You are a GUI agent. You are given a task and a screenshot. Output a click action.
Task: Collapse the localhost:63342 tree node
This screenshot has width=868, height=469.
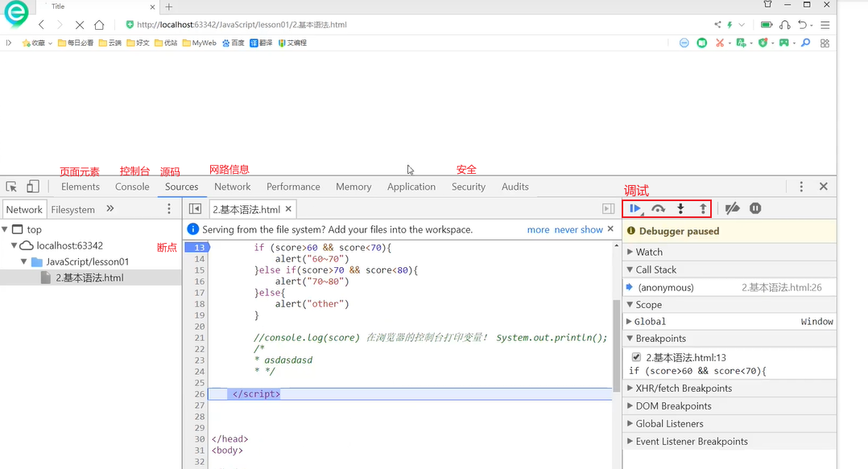(x=14, y=245)
